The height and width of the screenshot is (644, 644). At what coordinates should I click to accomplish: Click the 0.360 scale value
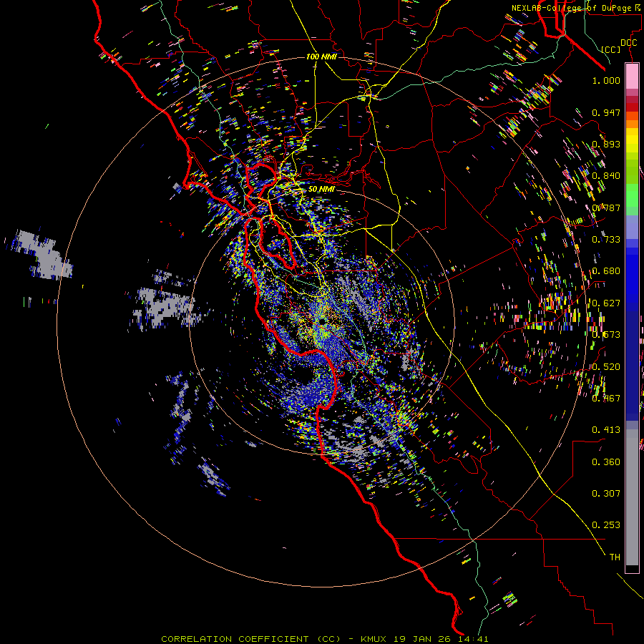[606, 462]
